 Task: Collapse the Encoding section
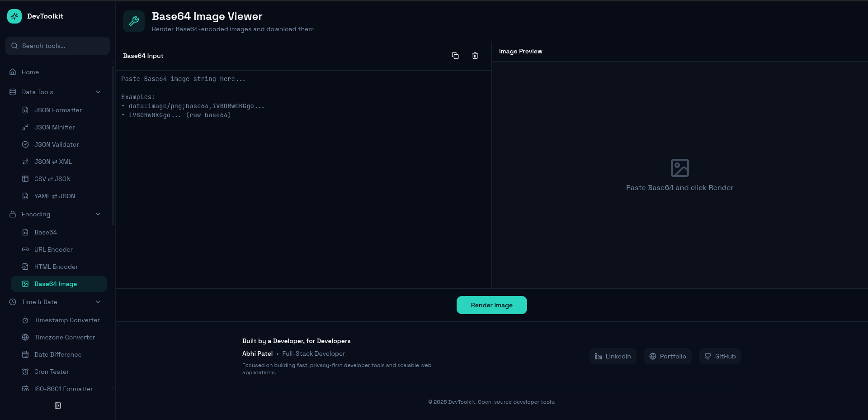coord(98,214)
